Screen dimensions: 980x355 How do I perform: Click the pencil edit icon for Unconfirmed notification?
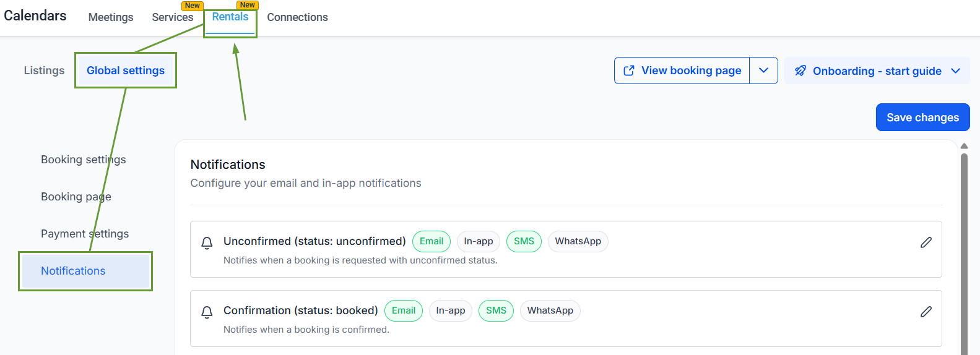coord(926,242)
